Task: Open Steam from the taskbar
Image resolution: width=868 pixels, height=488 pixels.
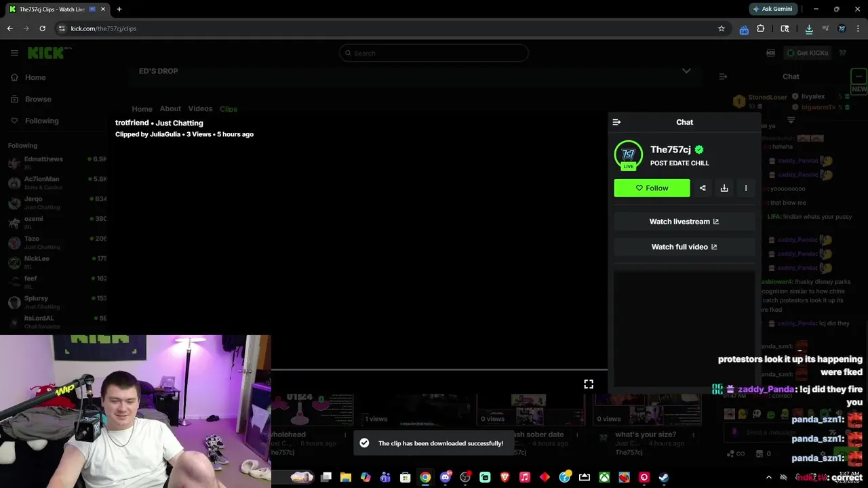Action: coord(664,477)
